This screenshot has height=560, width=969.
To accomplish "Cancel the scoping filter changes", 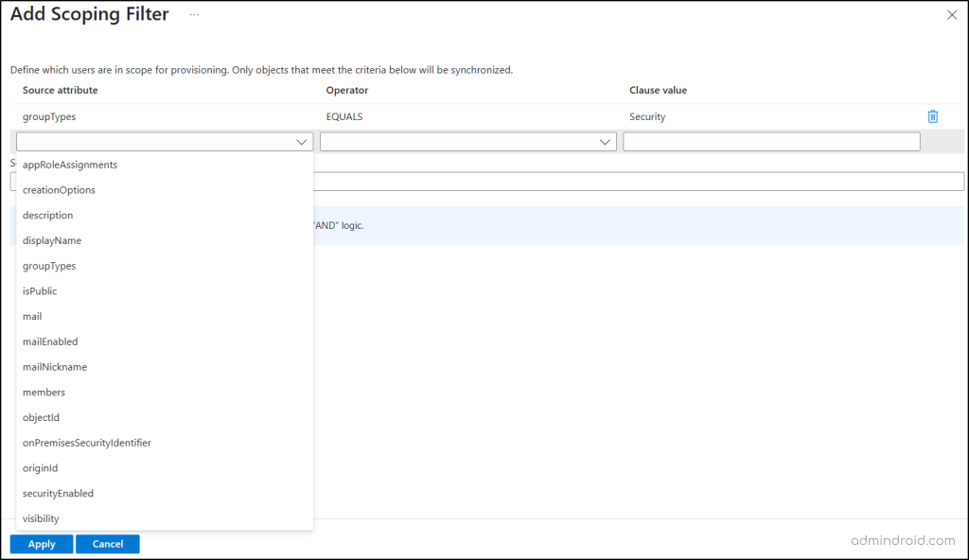I will pyautogui.click(x=107, y=544).
